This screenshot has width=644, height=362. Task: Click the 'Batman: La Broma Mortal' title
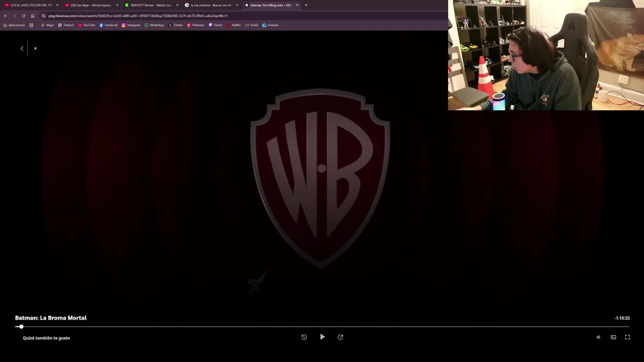click(x=51, y=318)
